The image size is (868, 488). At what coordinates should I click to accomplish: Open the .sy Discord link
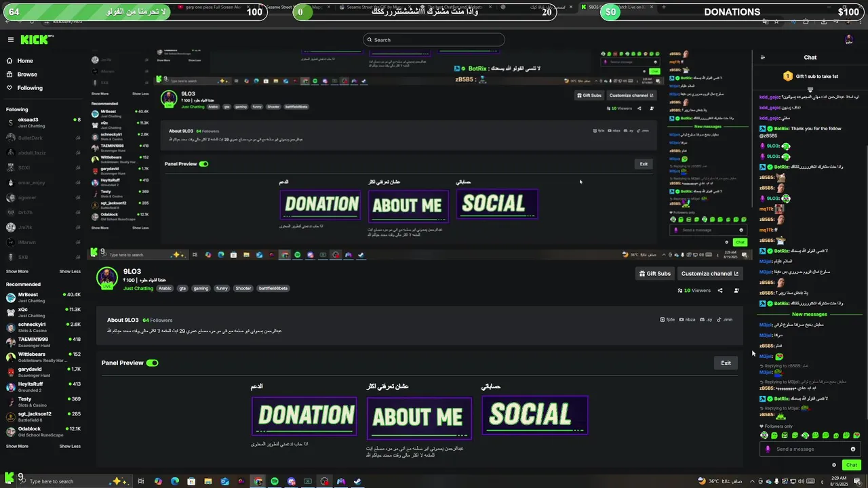pyautogui.click(x=707, y=319)
